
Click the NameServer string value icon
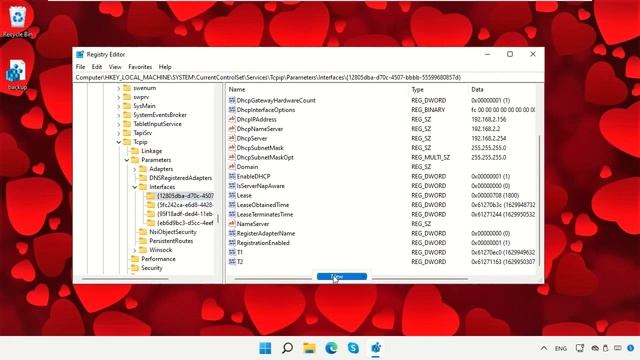pyautogui.click(x=232, y=224)
